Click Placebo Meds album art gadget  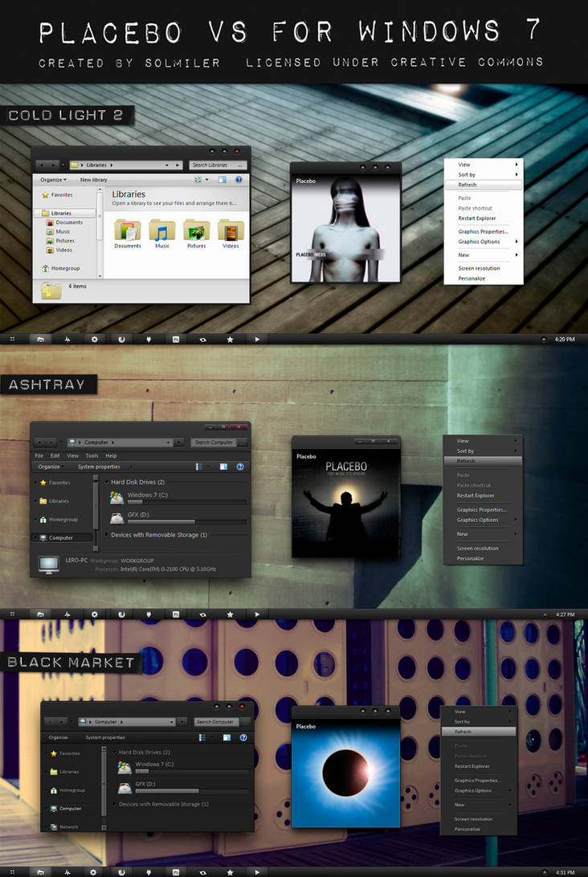(345, 228)
